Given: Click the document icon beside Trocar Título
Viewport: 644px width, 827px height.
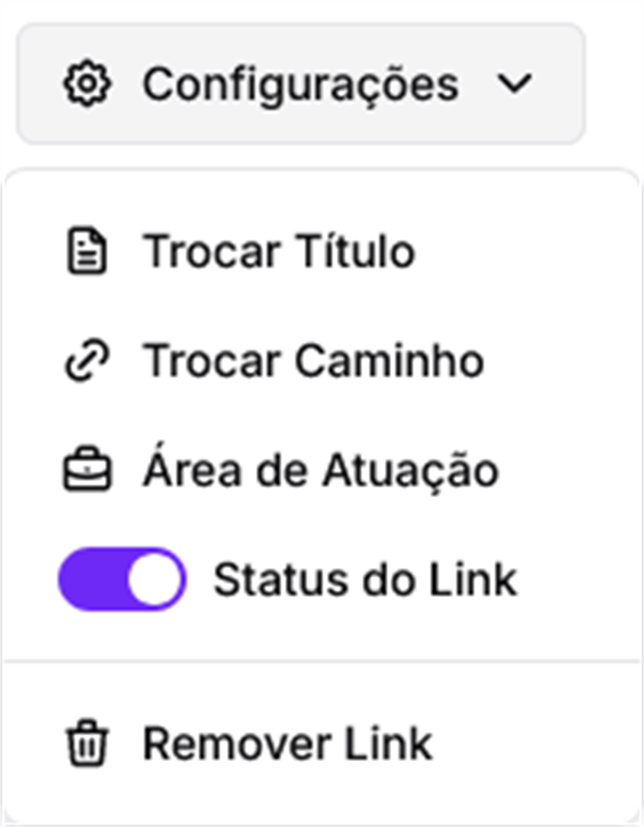Looking at the screenshot, I should tap(87, 251).
